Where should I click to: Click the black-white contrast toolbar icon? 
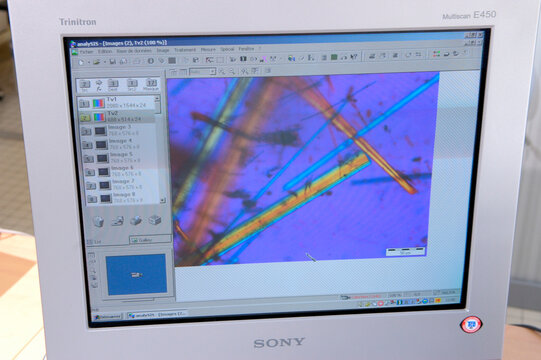pyautogui.click(x=243, y=59)
